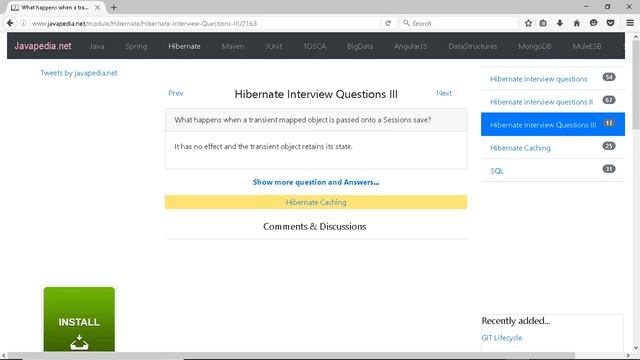Open the AngularJS menu item
The image size is (640, 360).
click(410, 46)
